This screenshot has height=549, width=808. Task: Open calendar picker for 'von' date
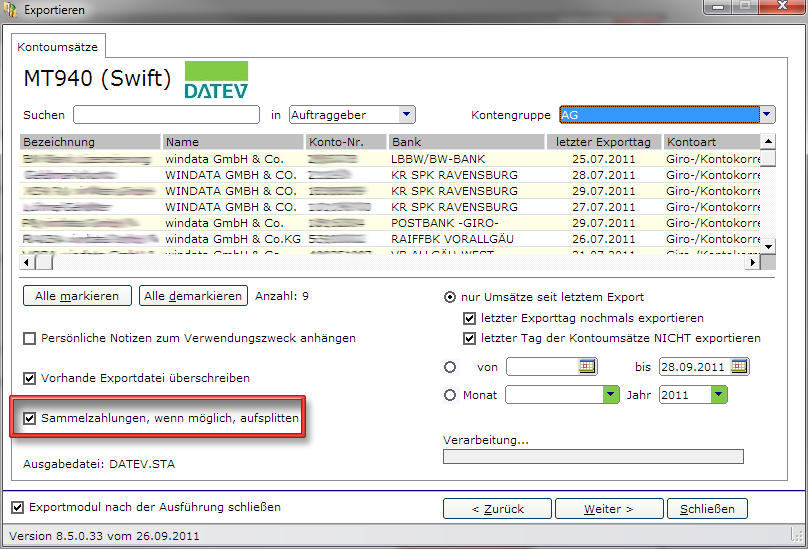click(x=587, y=367)
